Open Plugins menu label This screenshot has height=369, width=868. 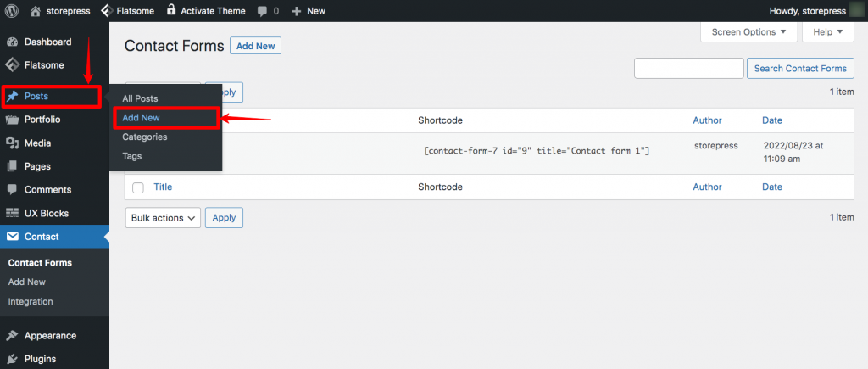(x=41, y=359)
